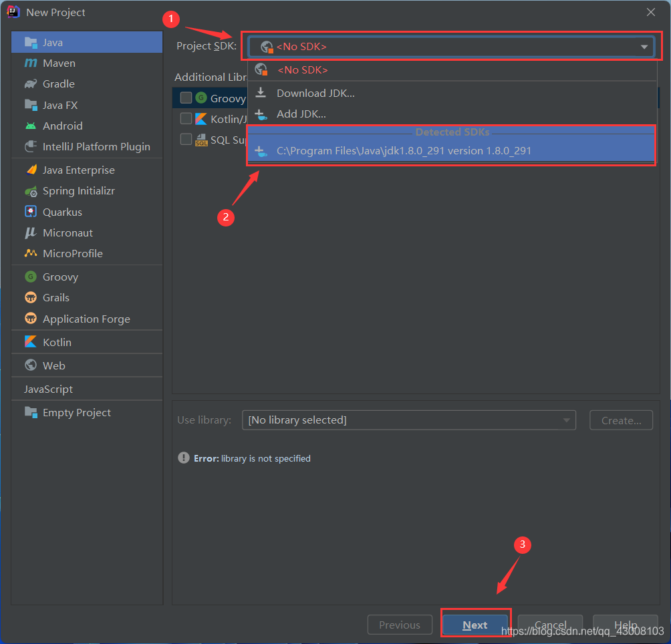
Task: Click the Groovy icon in project type list
Action: 31,277
